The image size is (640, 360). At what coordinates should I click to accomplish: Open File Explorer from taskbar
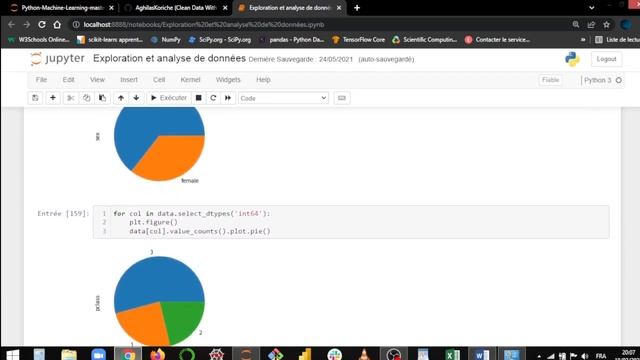tap(69, 354)
